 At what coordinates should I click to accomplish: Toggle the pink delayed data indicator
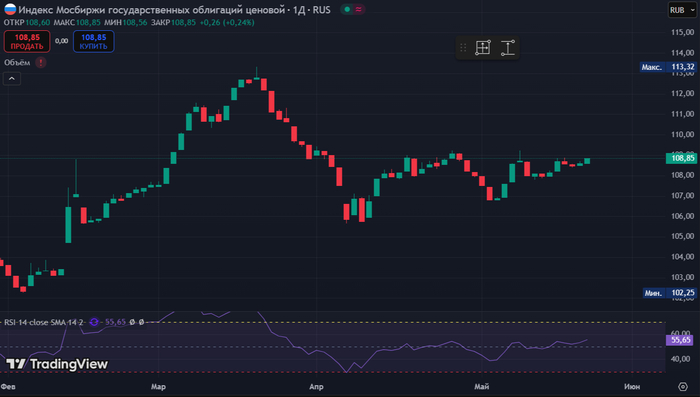[x=359, y=9]
